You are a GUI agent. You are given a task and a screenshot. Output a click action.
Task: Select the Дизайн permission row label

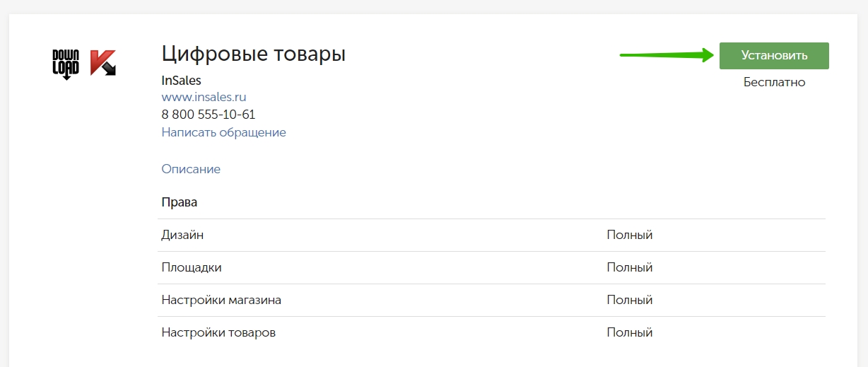tap(182, 235)
